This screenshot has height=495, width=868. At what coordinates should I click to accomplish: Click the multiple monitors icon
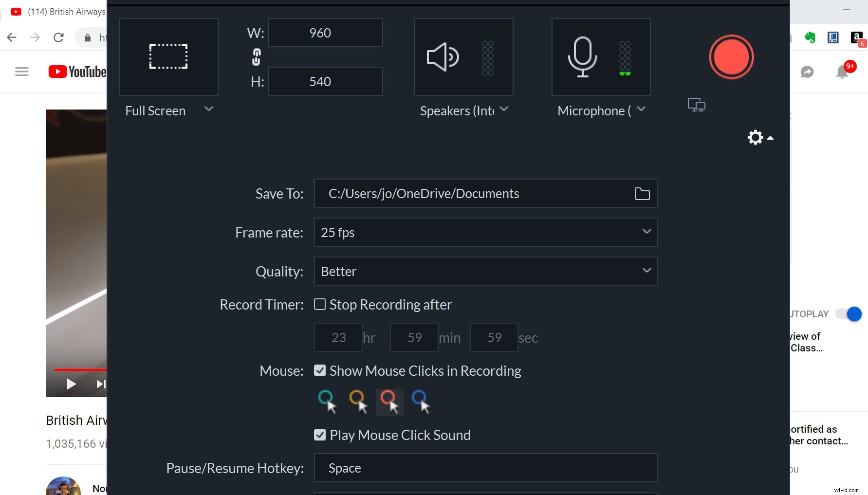696,104
